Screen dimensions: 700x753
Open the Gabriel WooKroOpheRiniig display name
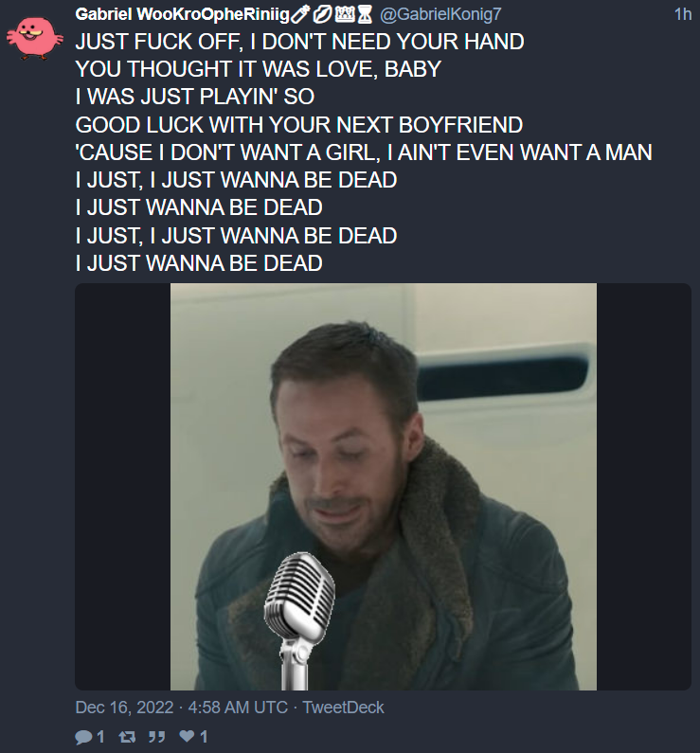pos(183,15)
